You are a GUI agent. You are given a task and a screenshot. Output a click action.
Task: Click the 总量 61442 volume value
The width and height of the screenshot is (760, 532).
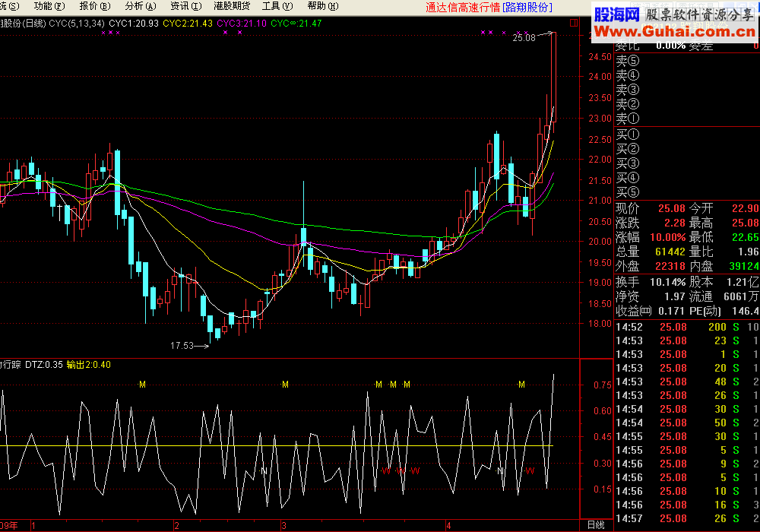pos(670,252)
